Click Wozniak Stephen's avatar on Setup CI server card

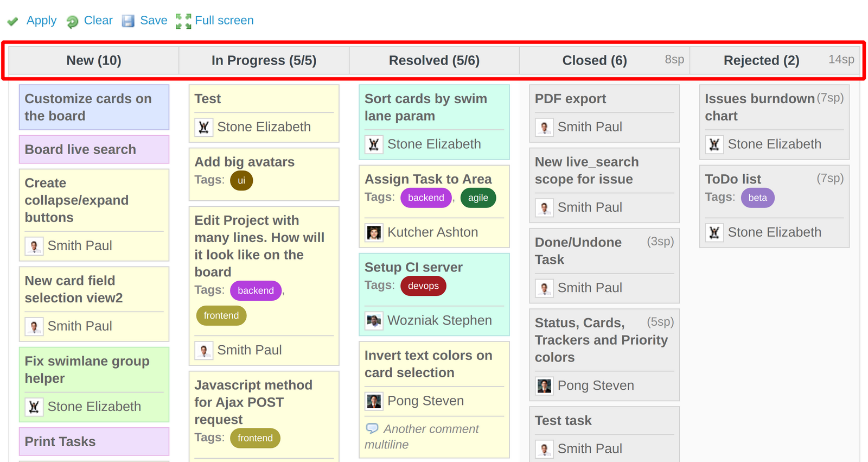click(373, 320)
